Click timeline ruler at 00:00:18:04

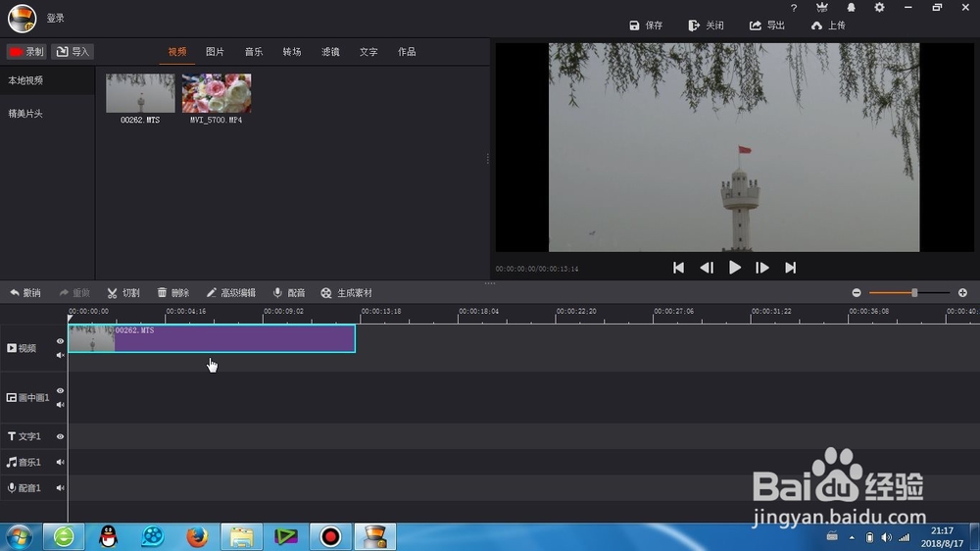point(479,312)
